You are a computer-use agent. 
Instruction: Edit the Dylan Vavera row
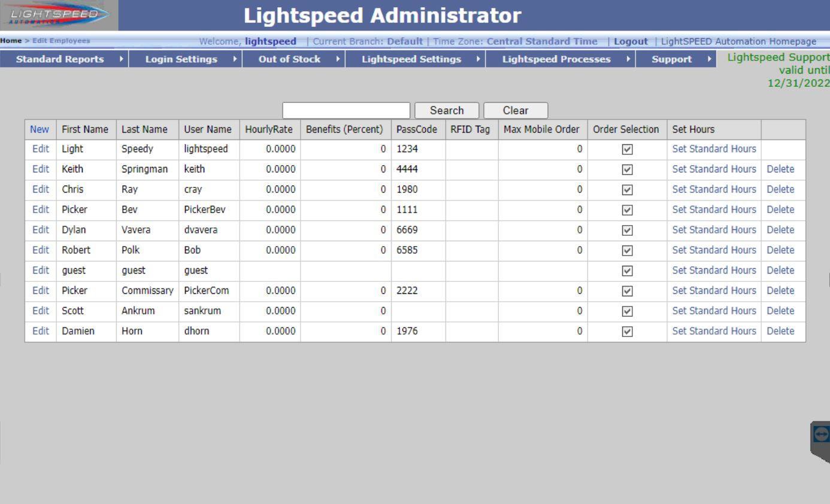tap(41, 230)
